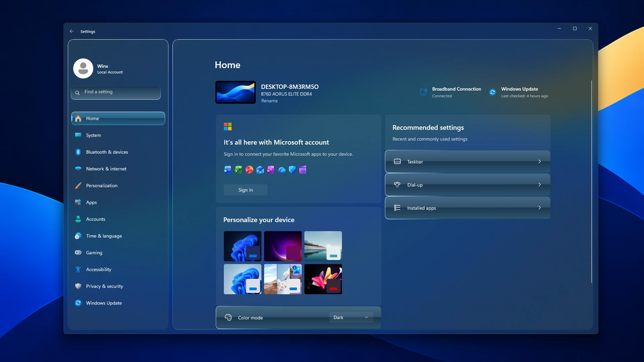The image size is (644, 362).
Task: Click the Excel app icon
Action: [x=238, y=170]
